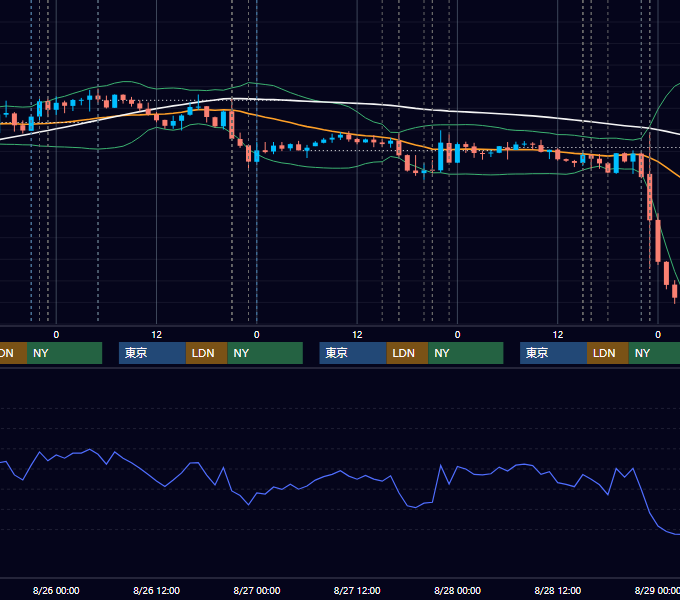
Task: Click the tall blue candle just before 8/28 00:00
Action: pos(441,156)
